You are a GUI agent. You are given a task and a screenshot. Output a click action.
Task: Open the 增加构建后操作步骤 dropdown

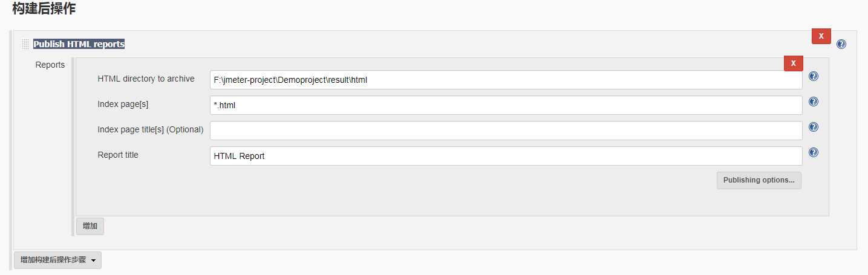point(57,260)
